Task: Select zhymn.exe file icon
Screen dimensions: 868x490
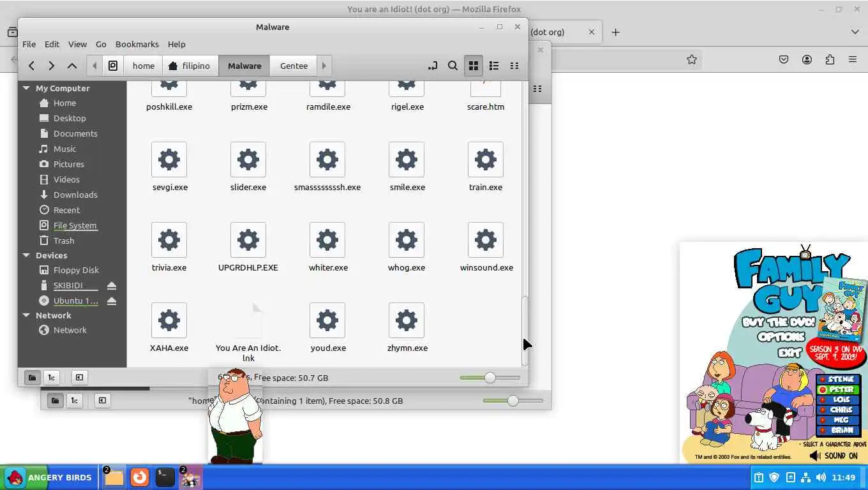Action: click(407, 320)
